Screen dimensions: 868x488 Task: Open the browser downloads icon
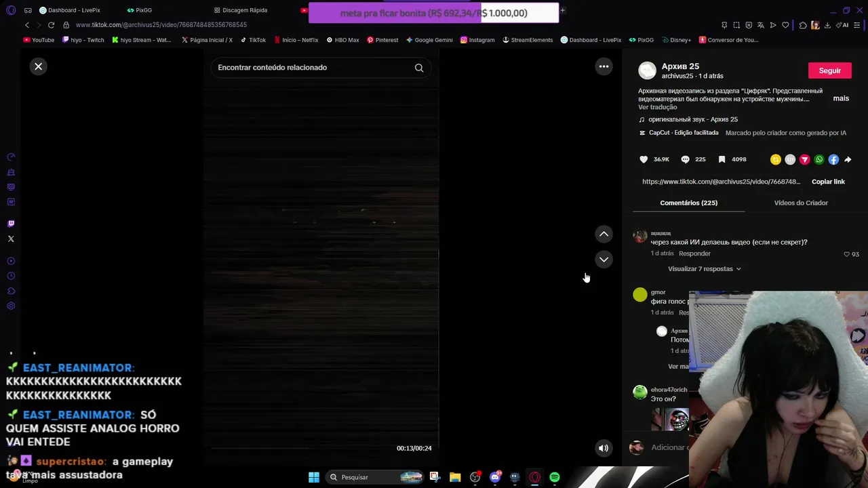click(x=827, y=25)
